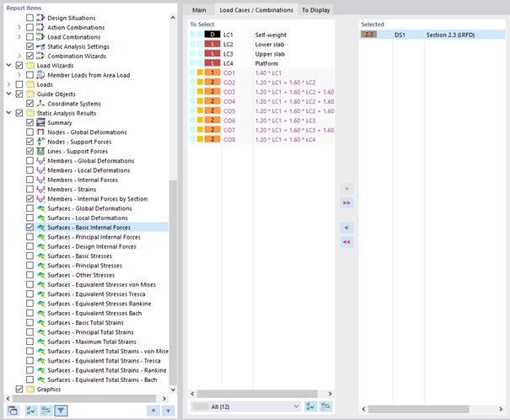
Task: Click the Members - Internal Forces icon
Action: (x=40, y=180)
